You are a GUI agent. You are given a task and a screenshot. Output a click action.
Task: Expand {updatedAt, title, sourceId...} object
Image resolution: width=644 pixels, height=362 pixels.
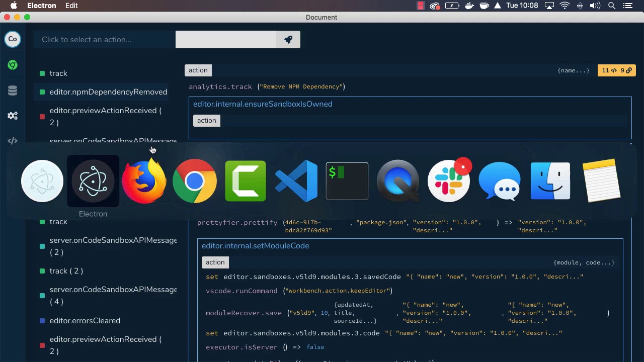click(355, 313)
